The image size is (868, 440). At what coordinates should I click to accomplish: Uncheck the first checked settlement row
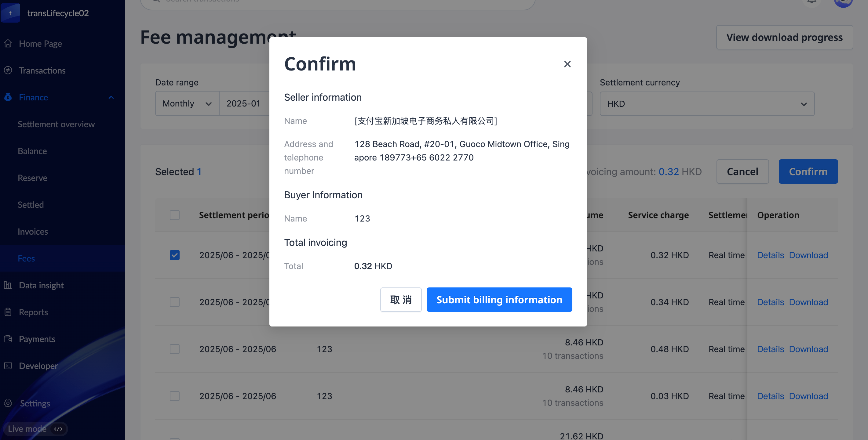click(174, 255)
